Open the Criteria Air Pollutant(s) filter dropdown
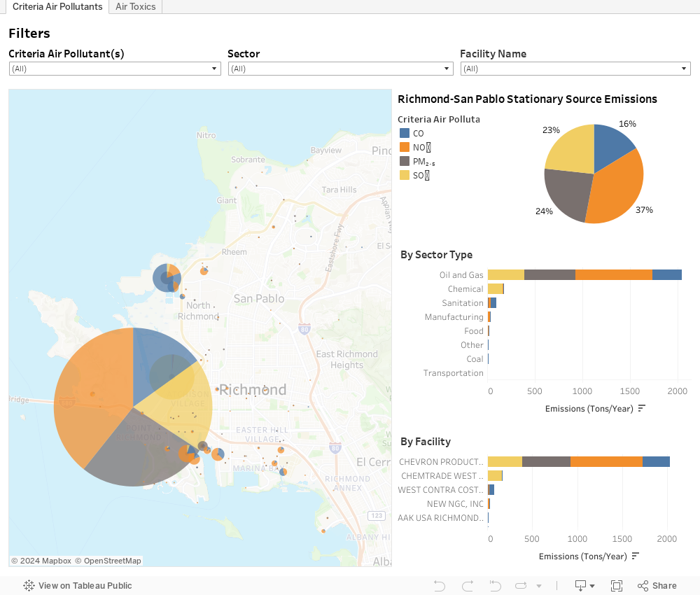Image resolution: width=700 pixels, height=595 pixels. [115, 69]
